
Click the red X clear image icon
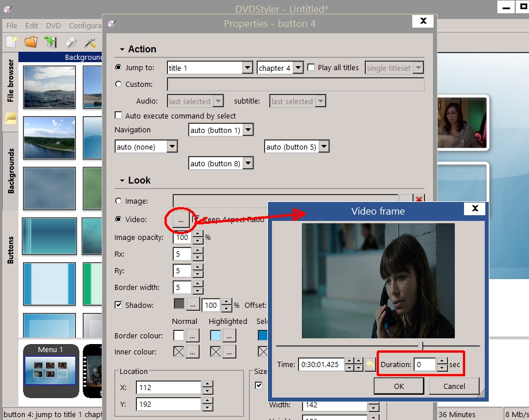(x=419, y=198)
